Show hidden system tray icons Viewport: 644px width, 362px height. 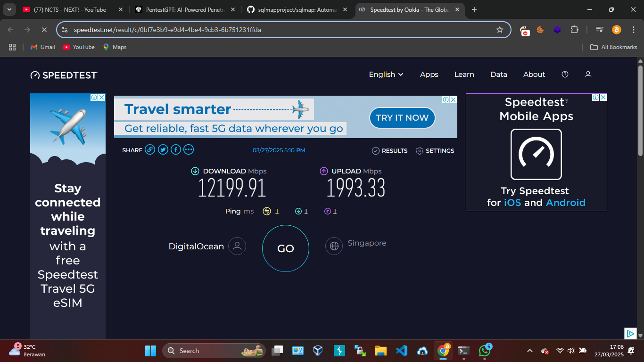pyautogui.click(x=529, y=351)
